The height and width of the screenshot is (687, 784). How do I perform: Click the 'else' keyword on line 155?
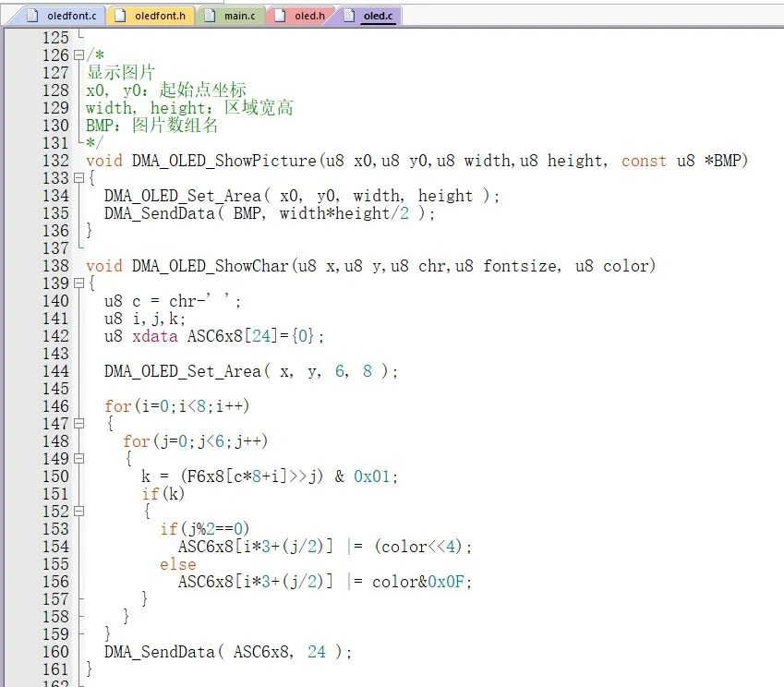pos(178,564)
